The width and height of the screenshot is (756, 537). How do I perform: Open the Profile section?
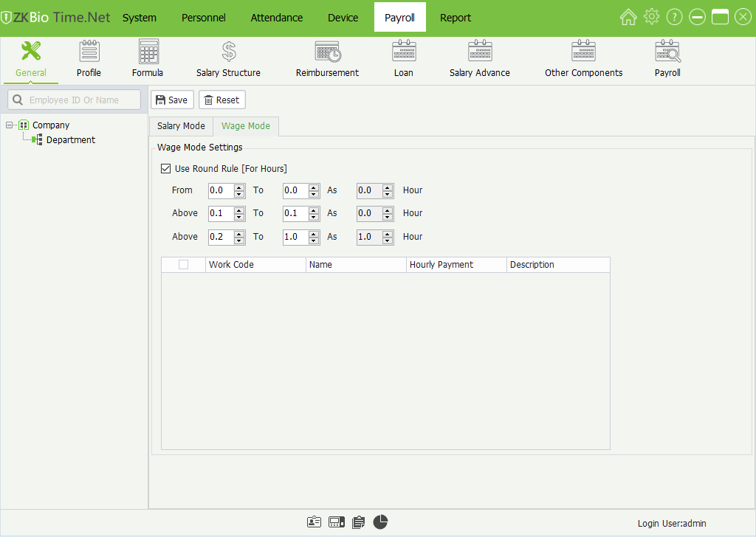pyautogui.click(x=89, y=51)
